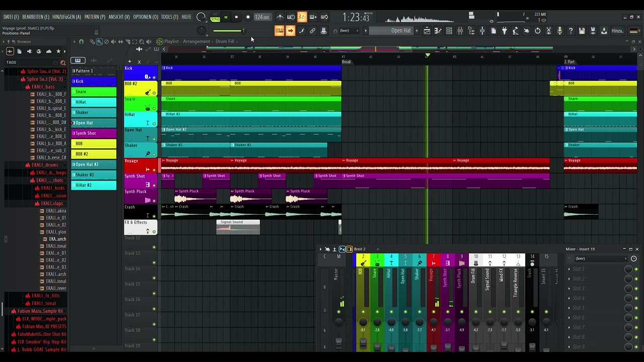Open the ANSICHT menu

tap(119, 17)
